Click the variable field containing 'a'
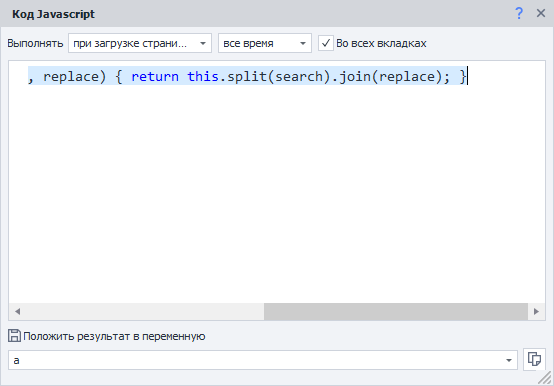Screen dimensions: 554x386 (263, 360)
